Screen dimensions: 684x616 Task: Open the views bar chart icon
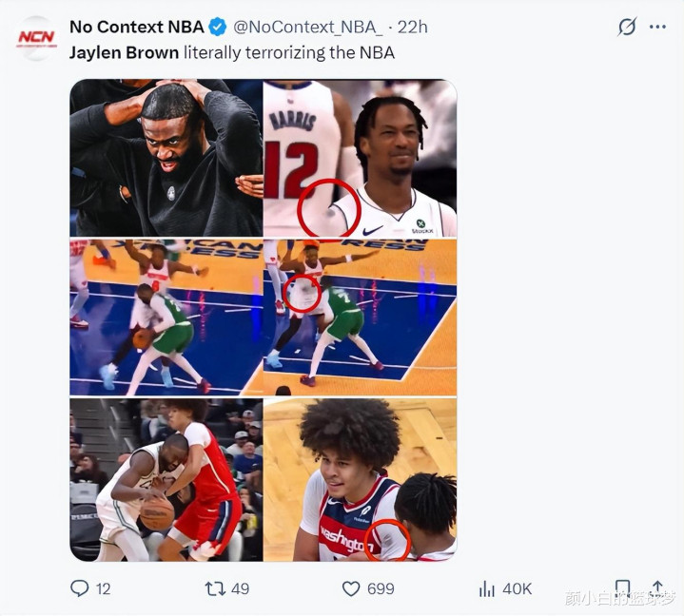pyautogui.click(x=487, y=588)
